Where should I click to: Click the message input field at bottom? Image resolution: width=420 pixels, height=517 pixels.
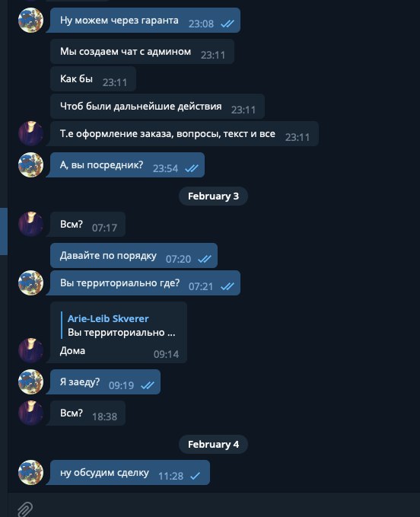tap(224, 508)
